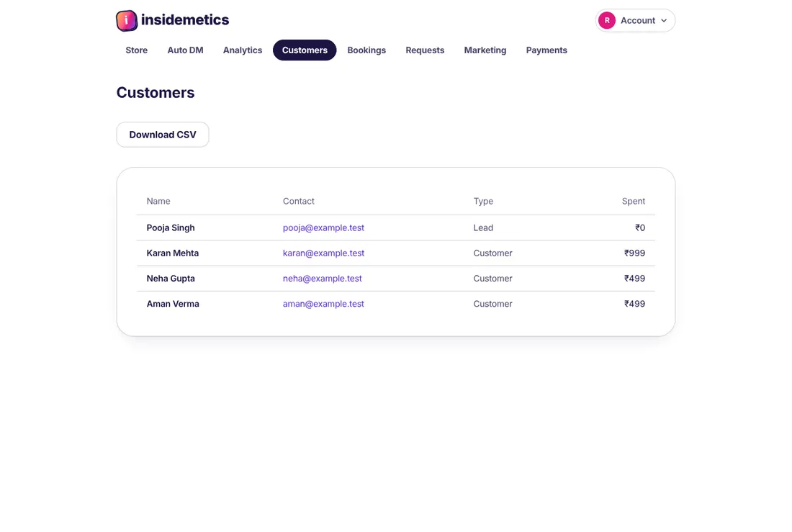The image size is (792, 532).
Task: Select the Aman Verma name cell
Action: click(173, 304)
